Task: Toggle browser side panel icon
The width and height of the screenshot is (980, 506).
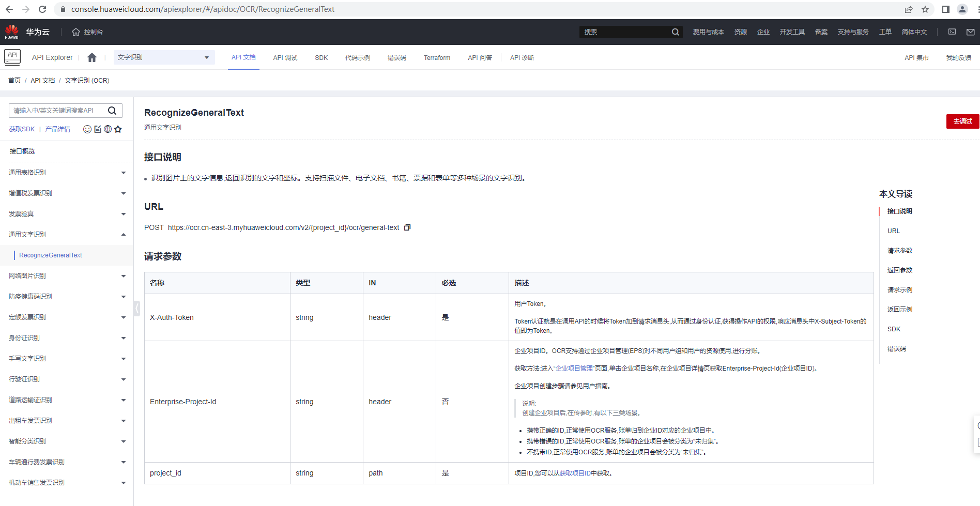Action: (x=946, y=9)
